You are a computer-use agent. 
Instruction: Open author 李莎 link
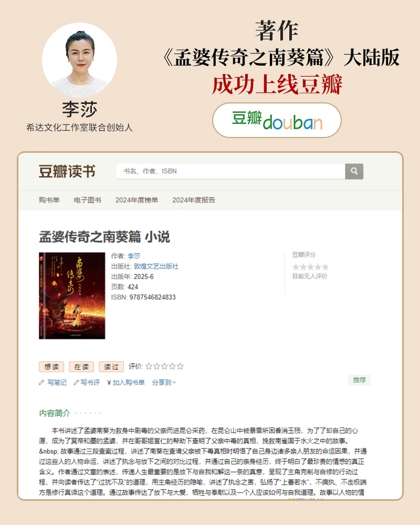coord(134,256)
